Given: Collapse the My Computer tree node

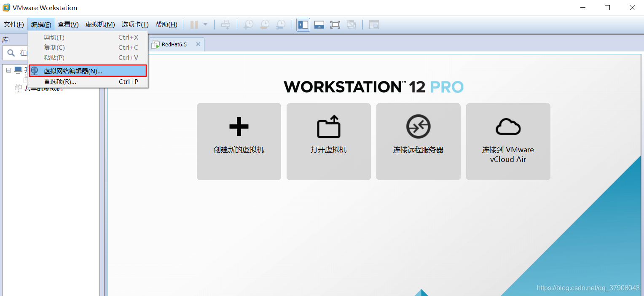Looking at the screenshot, I should 8,70.
